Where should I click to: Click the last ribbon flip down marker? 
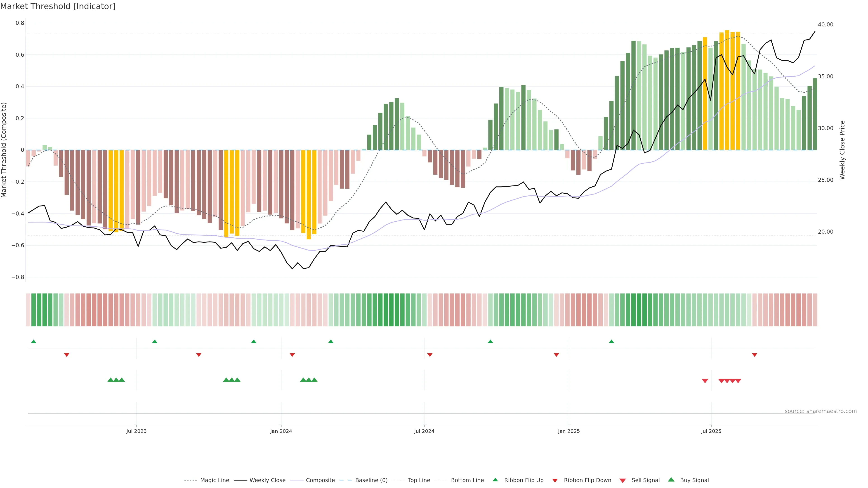(x=755, y=355)
